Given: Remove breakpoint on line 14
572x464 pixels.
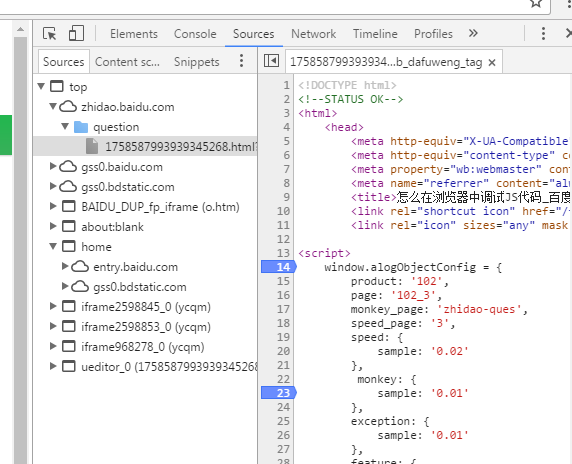Looking at the screenshot, I should pos(279,267).
